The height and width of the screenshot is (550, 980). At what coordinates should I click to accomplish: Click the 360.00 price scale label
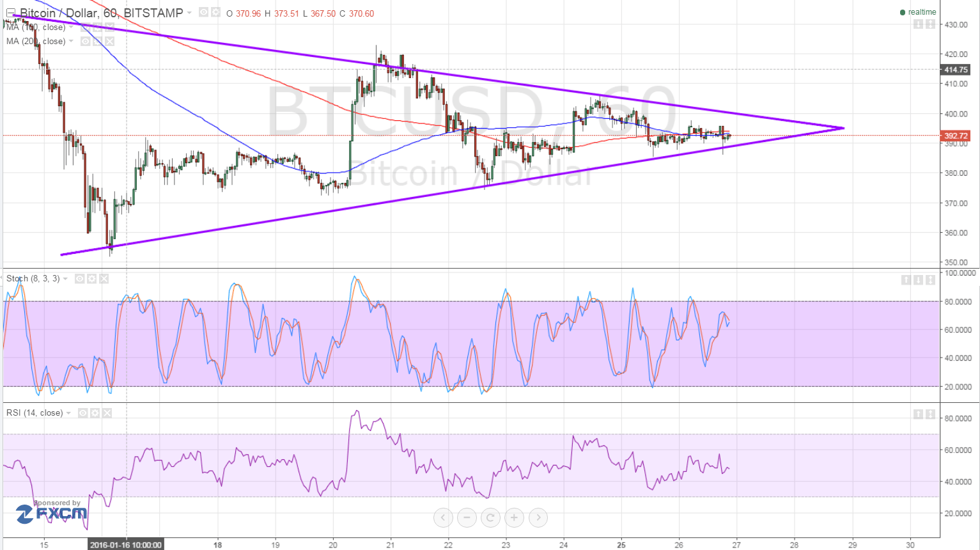pyautogui.click(x=956, y=233)
